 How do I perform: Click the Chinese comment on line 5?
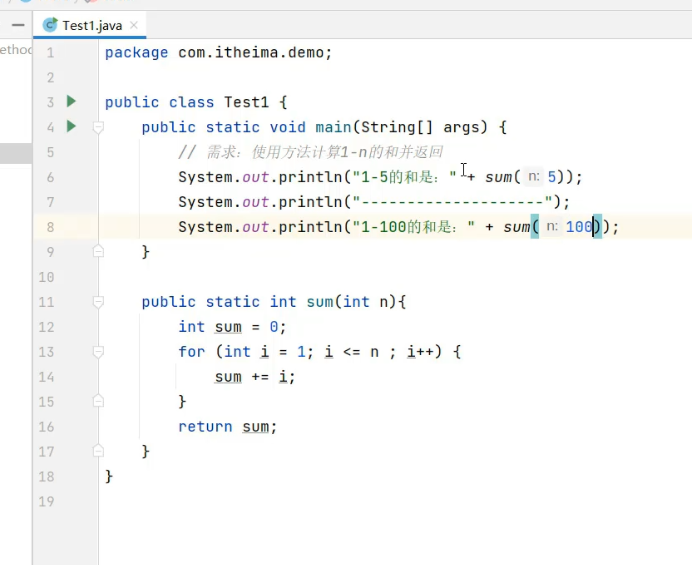click(x=311, y=152)
